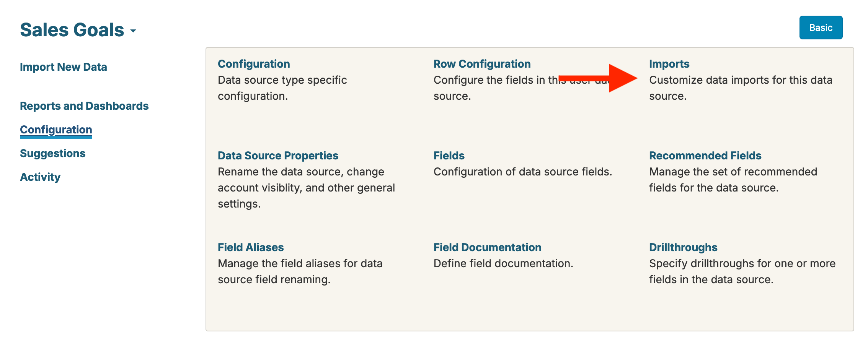Open the Drillthroughs link
Screen dimensions: 868x357
(683, 247)
